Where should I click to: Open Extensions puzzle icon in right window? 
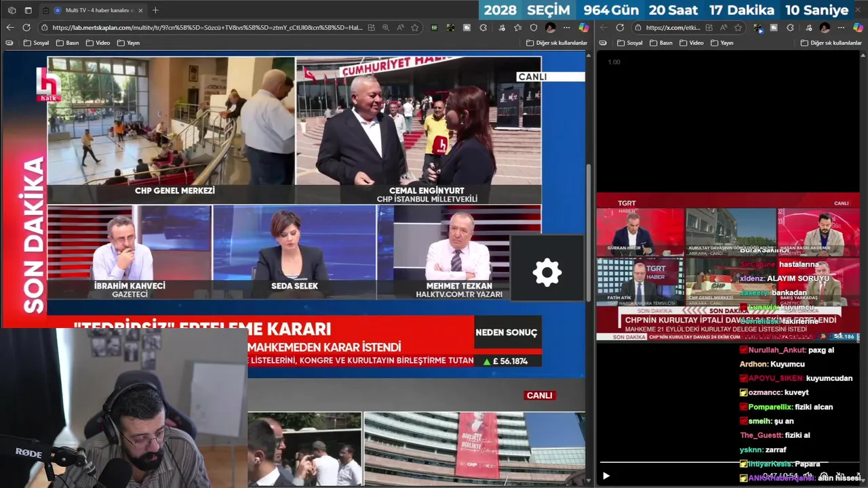pos(790,28)
